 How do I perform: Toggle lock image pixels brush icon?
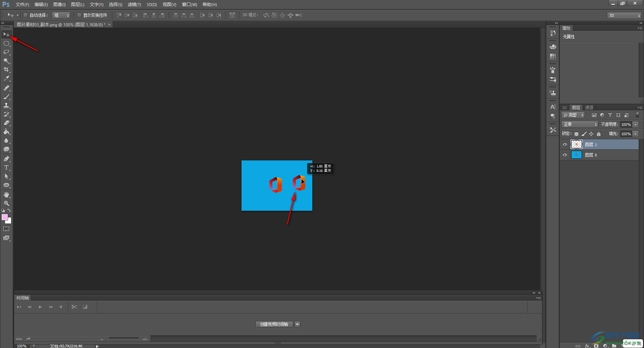coord(584,134)
